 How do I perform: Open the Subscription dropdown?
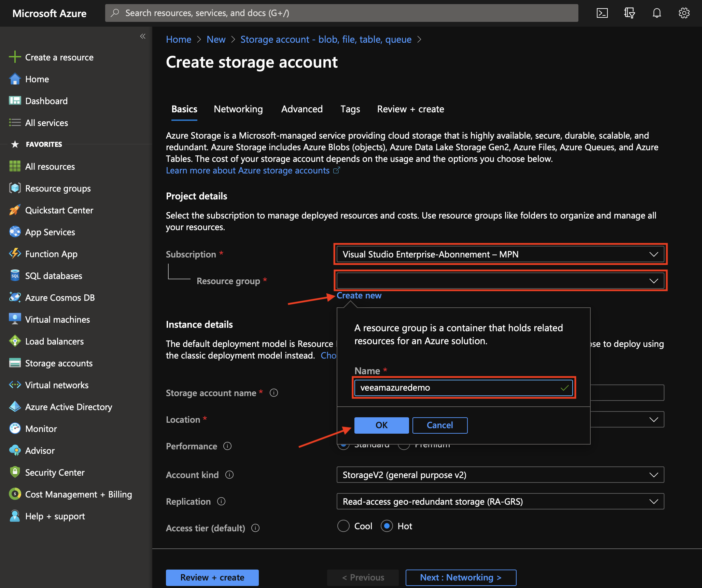(500, 254)
